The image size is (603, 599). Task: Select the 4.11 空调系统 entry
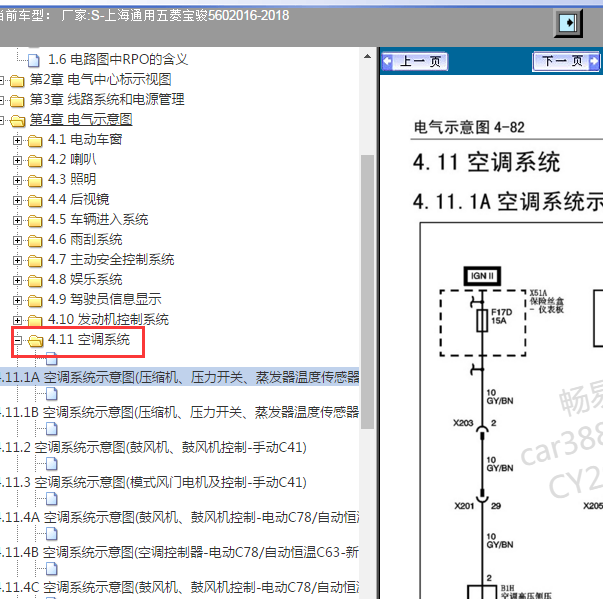tap(89, 339)
